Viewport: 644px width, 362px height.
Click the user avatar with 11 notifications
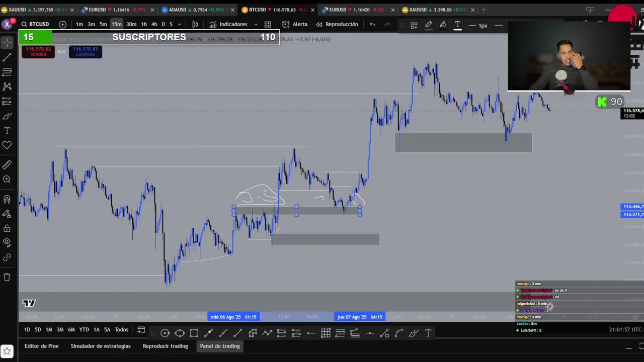tap(8, 24)
